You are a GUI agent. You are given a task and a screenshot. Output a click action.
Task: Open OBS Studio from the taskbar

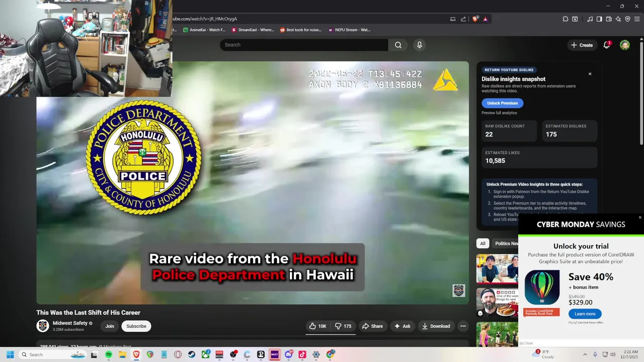point(233,354)
